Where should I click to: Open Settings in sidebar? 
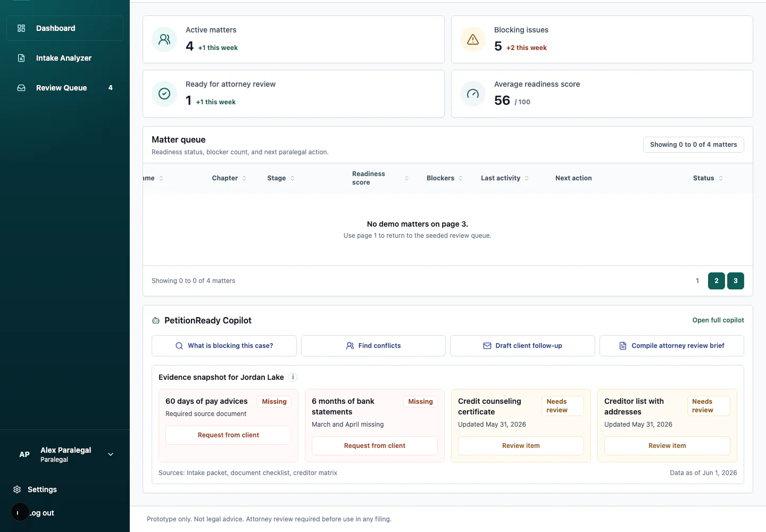[42, 489]
